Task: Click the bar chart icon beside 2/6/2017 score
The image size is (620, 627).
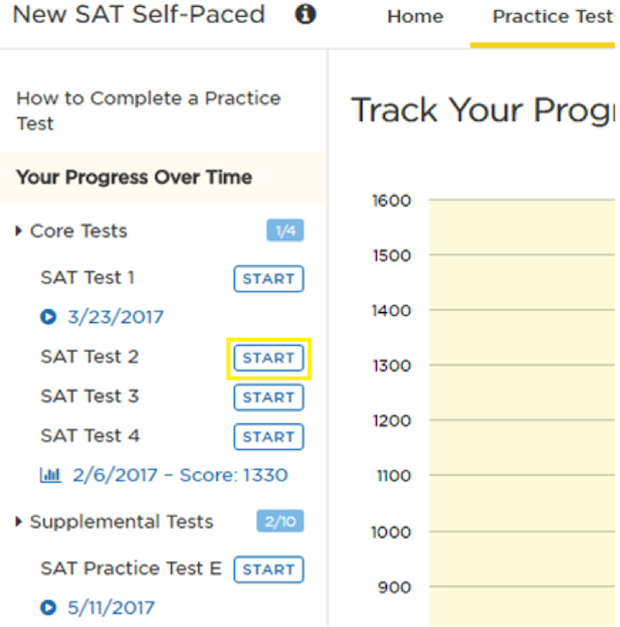Action: tap(50, 475)
